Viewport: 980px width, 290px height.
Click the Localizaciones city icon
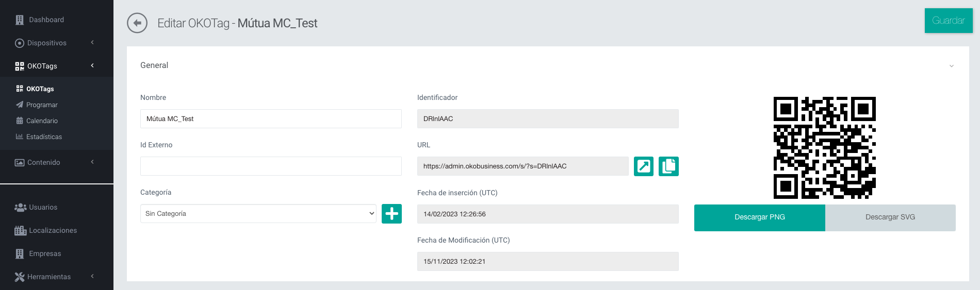pyautogui.click(x=20, y=231)
